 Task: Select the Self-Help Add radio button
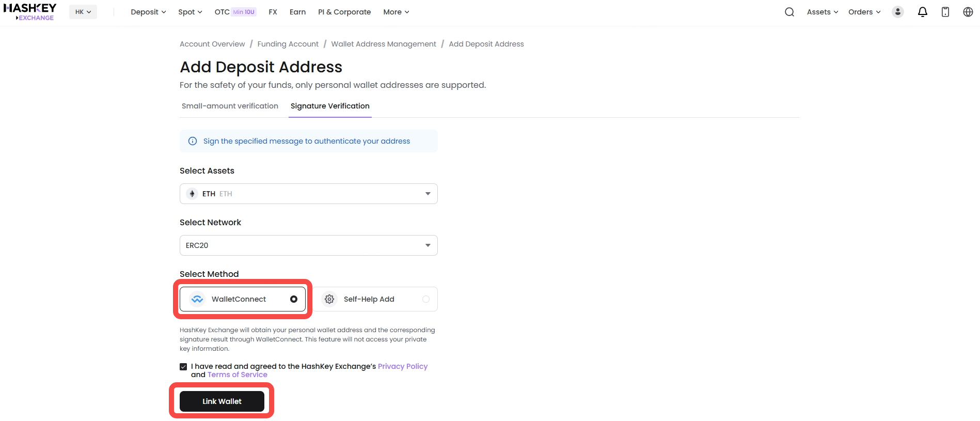point(426,299)
